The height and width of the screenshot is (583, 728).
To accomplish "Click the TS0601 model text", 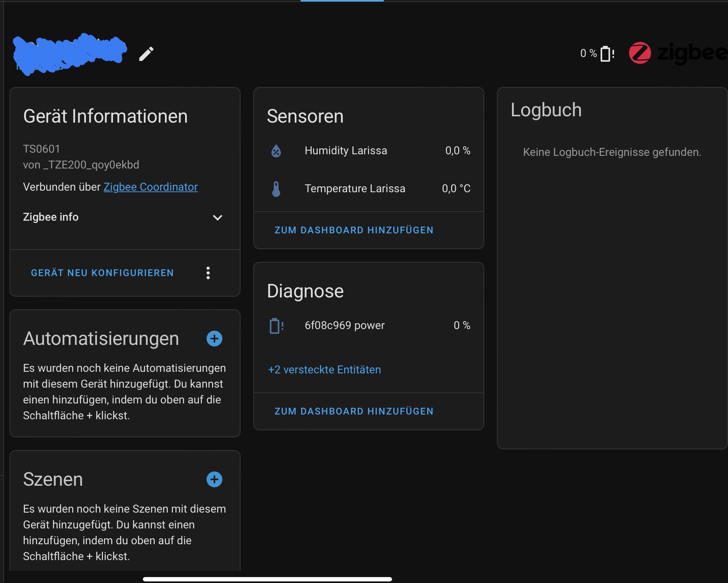I will tap(42, 149).
